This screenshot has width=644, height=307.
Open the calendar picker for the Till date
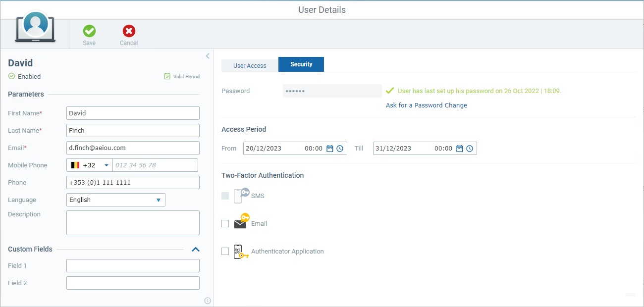pos(459,148)
